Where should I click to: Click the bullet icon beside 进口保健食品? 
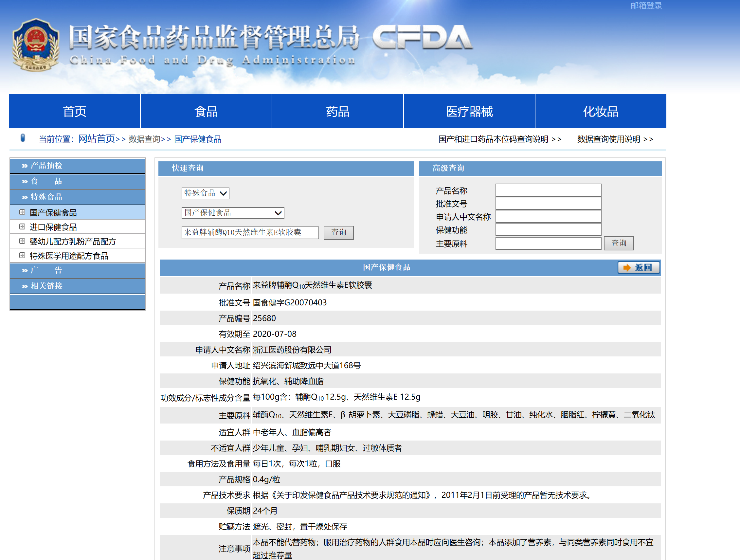coord(22,227)
